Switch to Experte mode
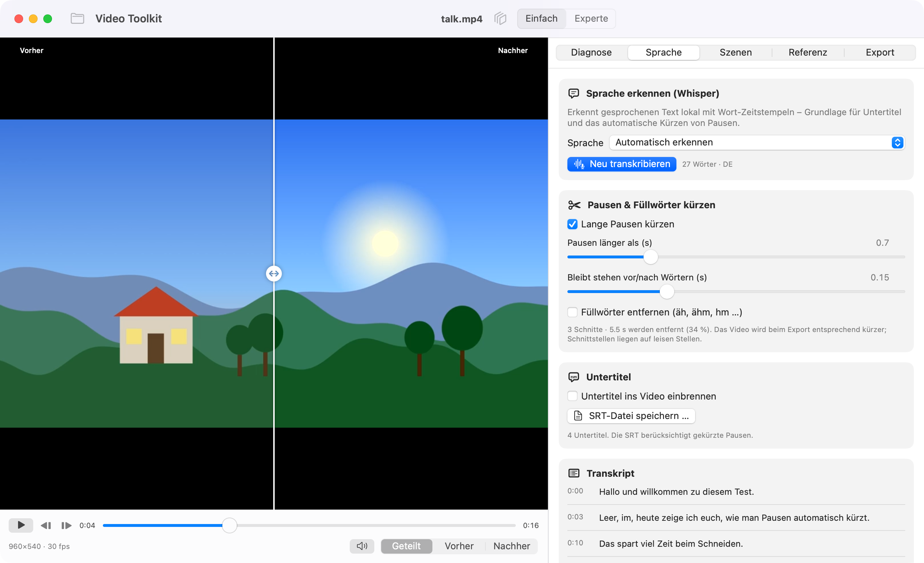 point(591,18)
